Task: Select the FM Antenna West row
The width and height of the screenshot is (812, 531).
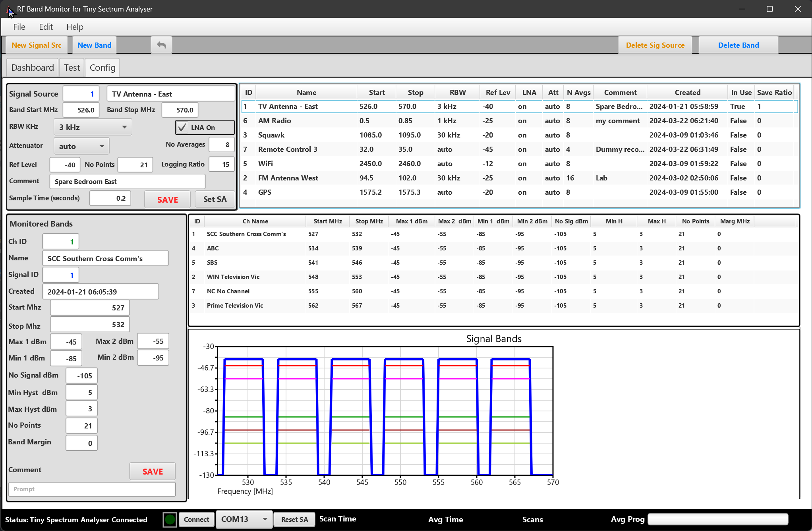Action: click(x=288, y=178)
